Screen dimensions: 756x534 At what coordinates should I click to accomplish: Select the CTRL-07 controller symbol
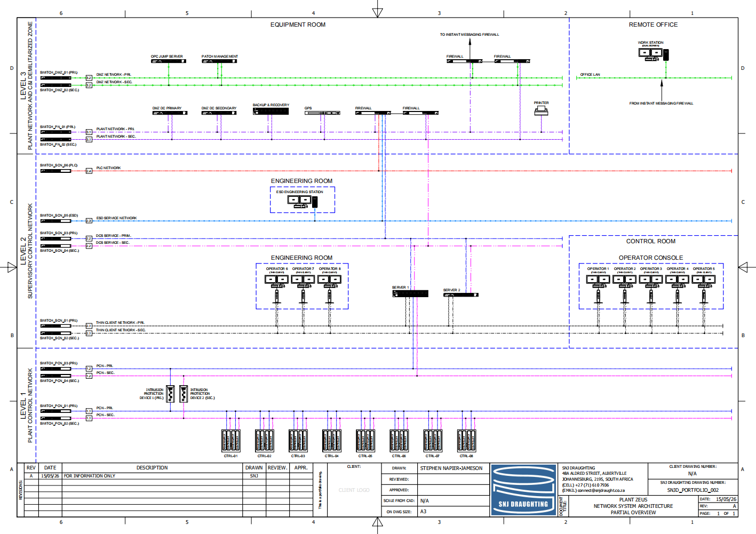coord(433,441)
